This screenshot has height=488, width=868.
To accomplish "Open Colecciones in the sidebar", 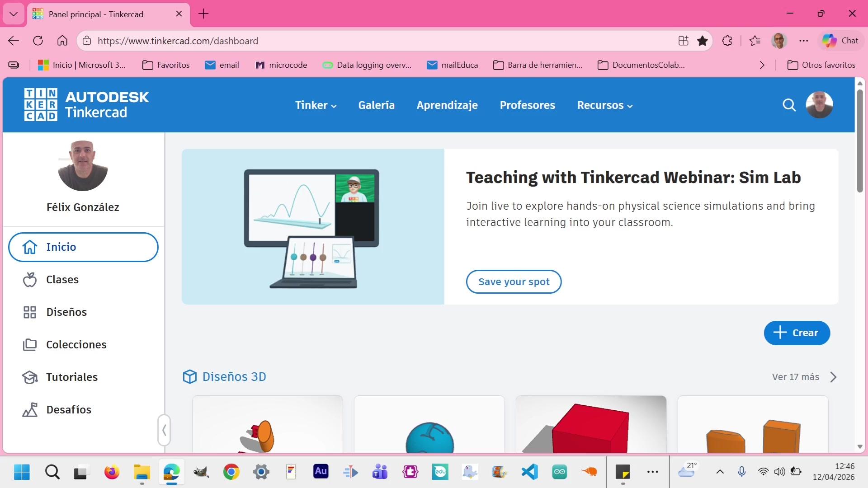I will click(76, 345).
